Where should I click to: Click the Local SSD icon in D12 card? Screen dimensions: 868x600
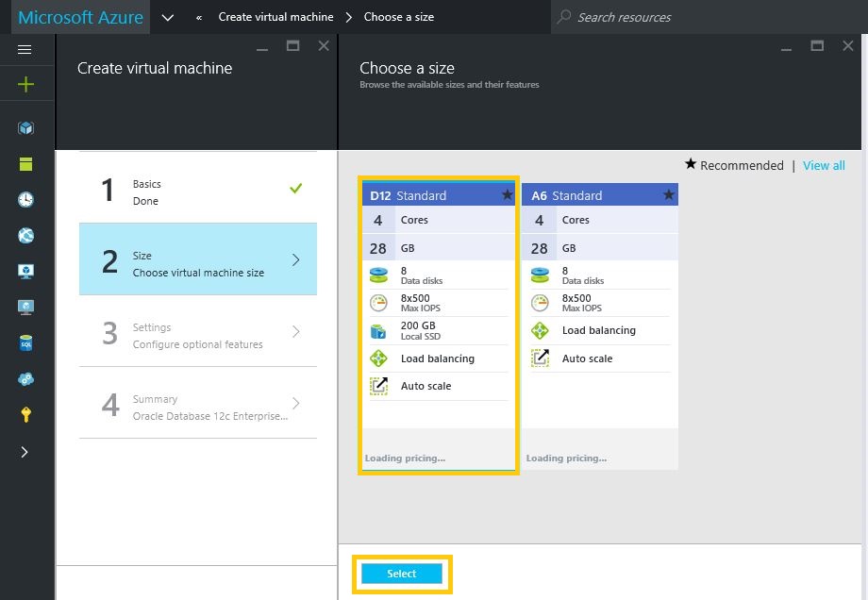(378, 331)
